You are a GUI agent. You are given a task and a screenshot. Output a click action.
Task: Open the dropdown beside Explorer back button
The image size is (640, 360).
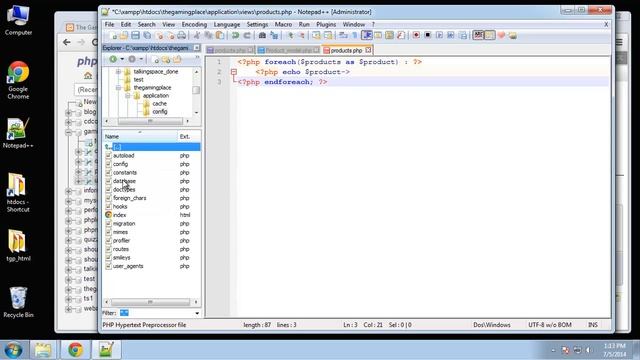tap(122, 60)
